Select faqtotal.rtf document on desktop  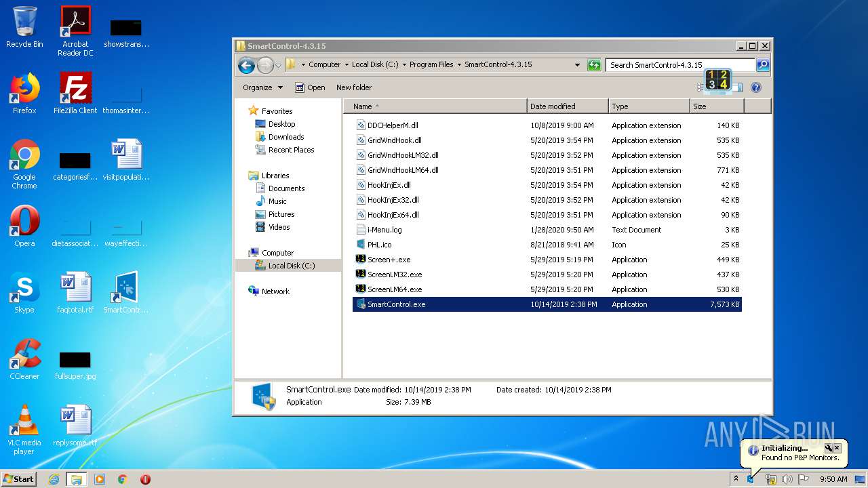75,293
